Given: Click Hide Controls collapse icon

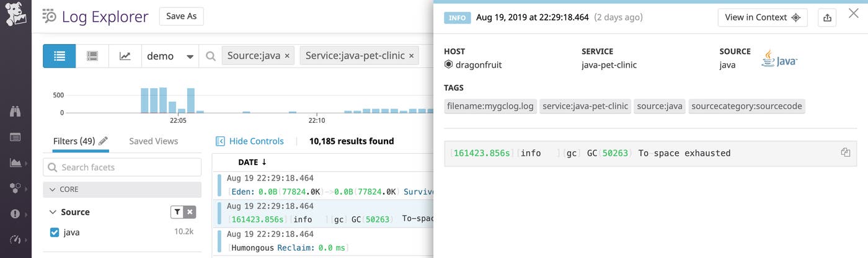Looking at the screenshot, I should pos(220,141).
